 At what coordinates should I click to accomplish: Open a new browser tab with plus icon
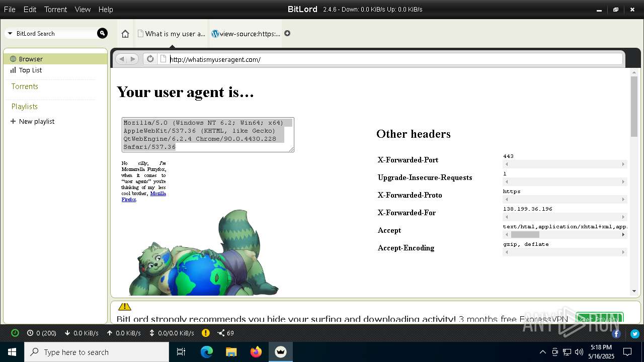pos(287,33)
